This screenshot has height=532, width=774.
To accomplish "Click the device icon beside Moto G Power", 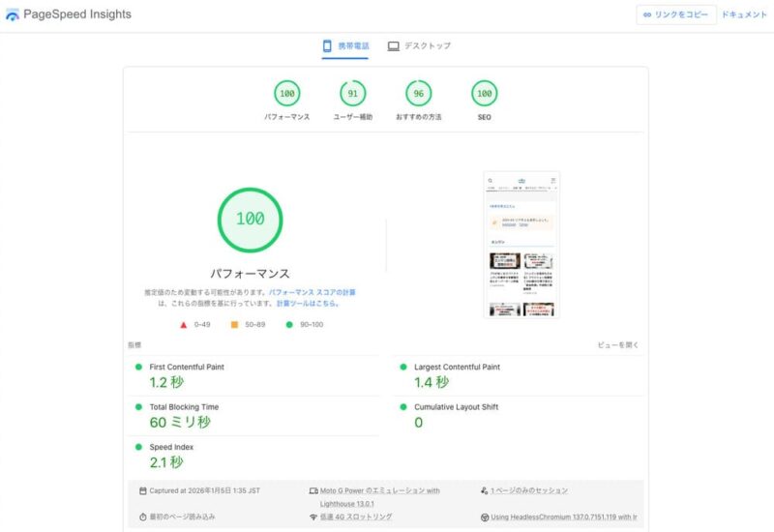I will pos(313,491).
